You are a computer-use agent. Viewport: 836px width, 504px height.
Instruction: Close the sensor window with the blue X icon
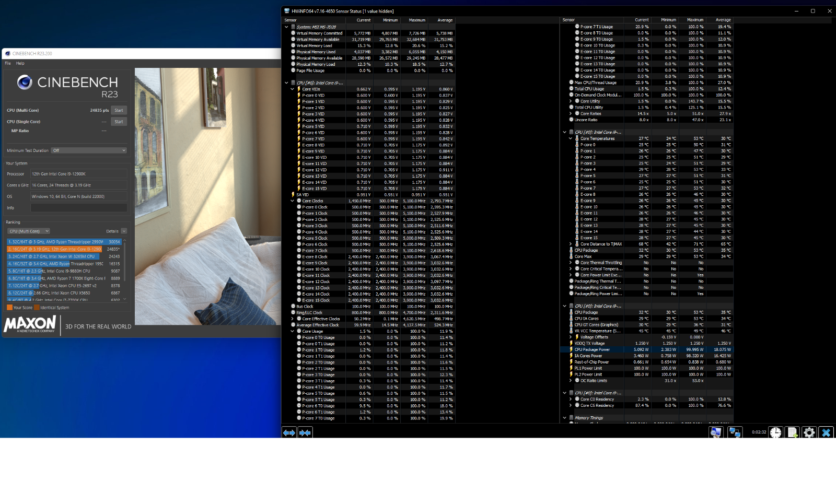(x=826, y=432)
